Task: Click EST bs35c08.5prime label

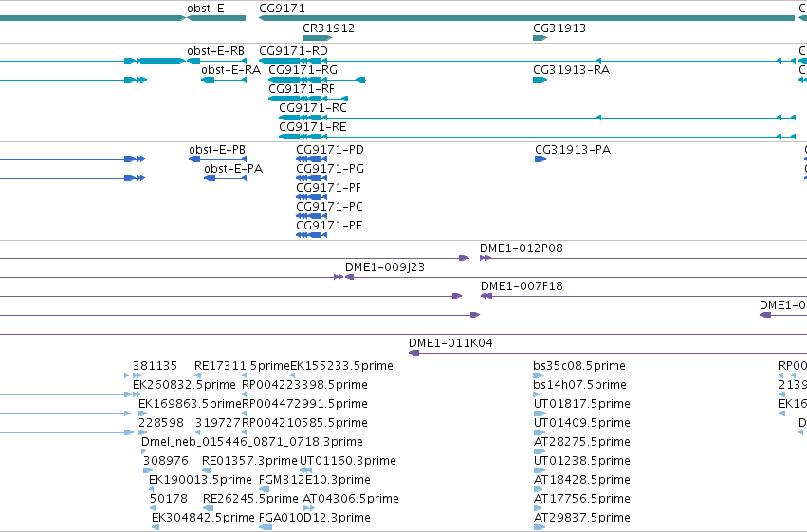Action: (x=579, y=366)
